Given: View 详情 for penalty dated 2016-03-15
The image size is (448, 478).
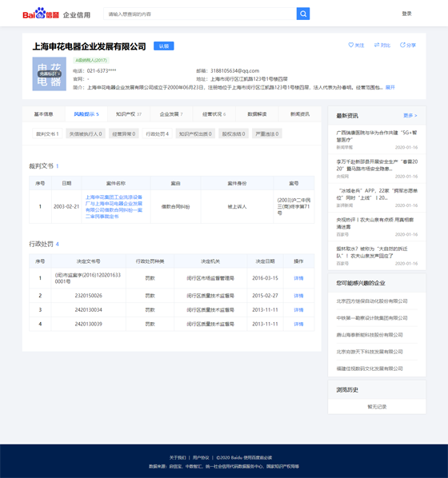Looking at the screenshot, I should pos(298,278).
